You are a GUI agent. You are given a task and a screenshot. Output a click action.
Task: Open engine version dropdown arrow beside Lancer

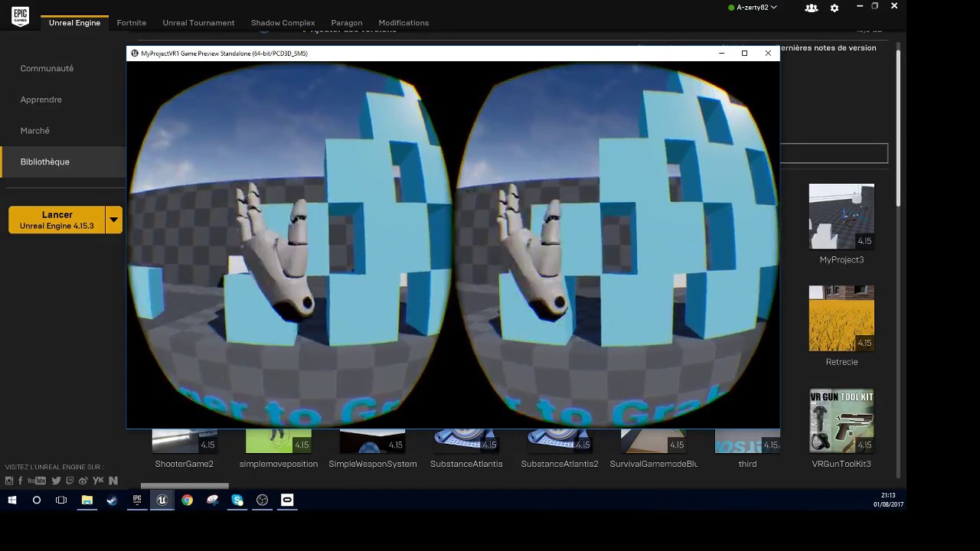pos(114,220)
